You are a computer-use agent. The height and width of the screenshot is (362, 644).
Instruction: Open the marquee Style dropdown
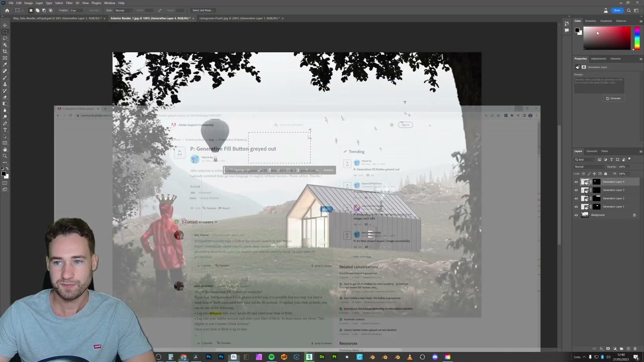123,10
